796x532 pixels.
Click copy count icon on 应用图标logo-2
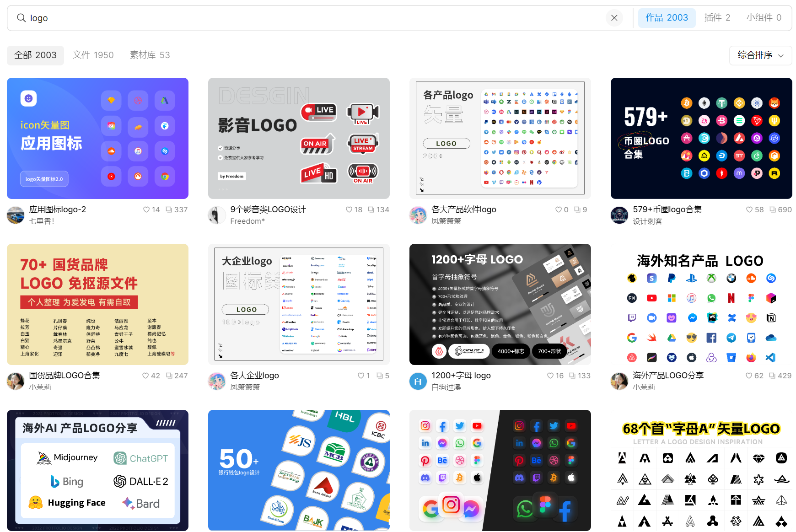(x=169, y=210)
